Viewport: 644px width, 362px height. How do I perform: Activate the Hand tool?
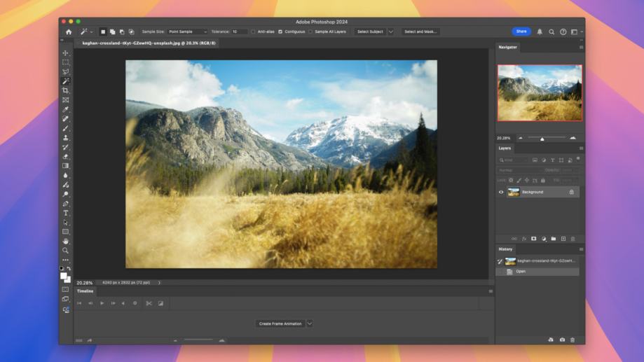[66, 241]
